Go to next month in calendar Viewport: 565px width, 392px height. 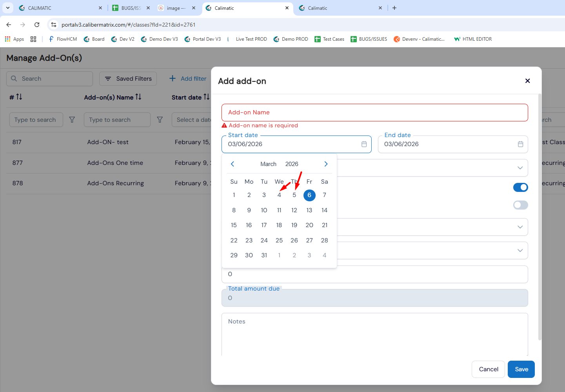(326, 164)
